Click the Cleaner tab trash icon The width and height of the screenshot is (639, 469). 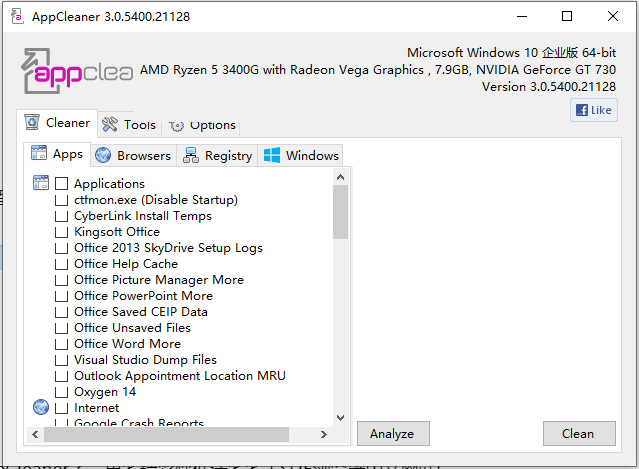[x=31, y=123]
